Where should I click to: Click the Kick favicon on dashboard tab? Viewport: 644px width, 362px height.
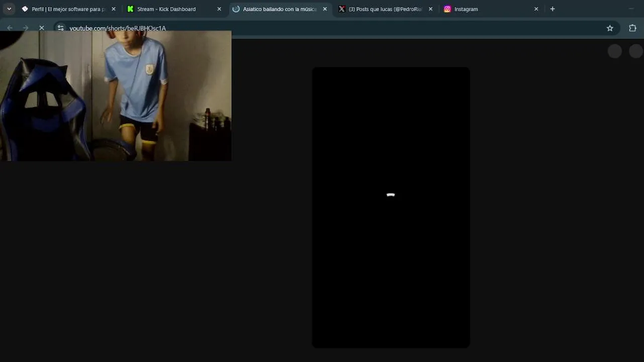click(131, 9)
